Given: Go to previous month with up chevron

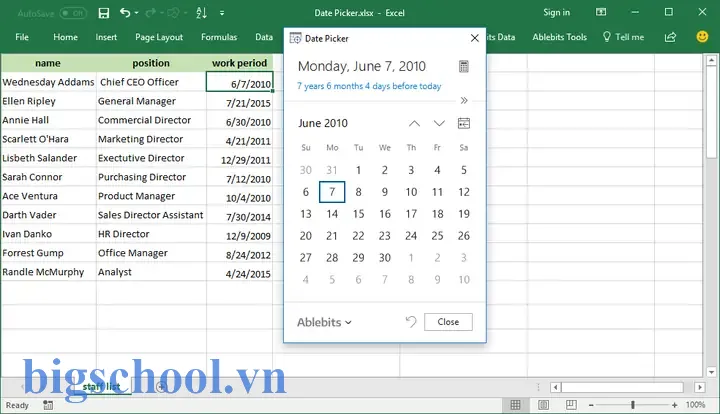Looking at the screenshot, I should pos(414,123).
